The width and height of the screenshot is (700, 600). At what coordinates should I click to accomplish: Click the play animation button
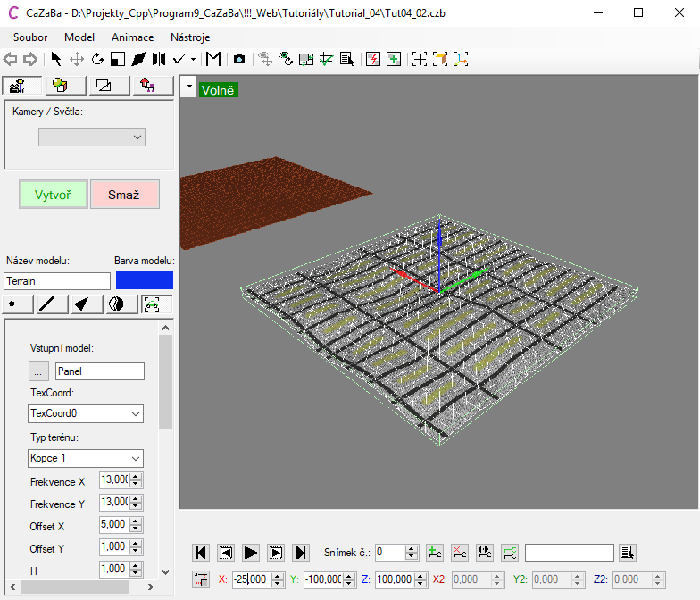pos(251,553)
